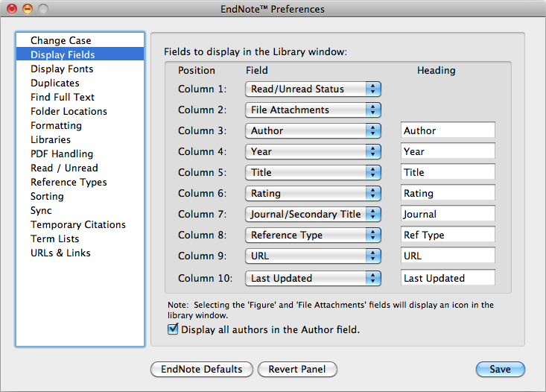The height and width of the screenshot is (392, 546).
Task: Open the Column 2 File Attachments dropdown
Action: (x=313, y=110)
